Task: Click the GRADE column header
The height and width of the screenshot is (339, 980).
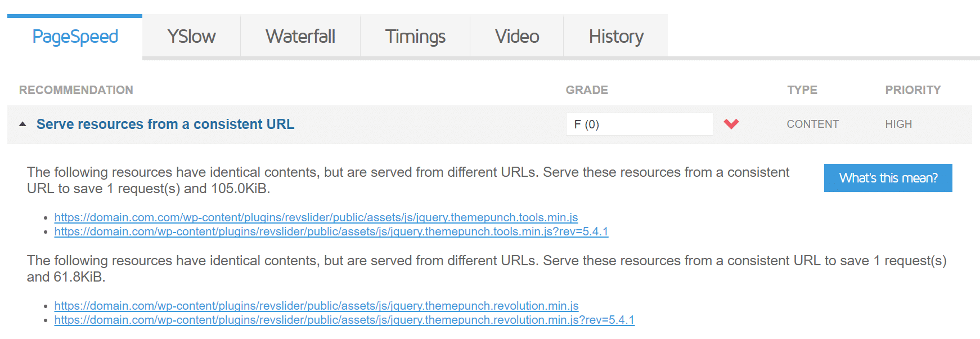Action: click(x=587, y=90)
